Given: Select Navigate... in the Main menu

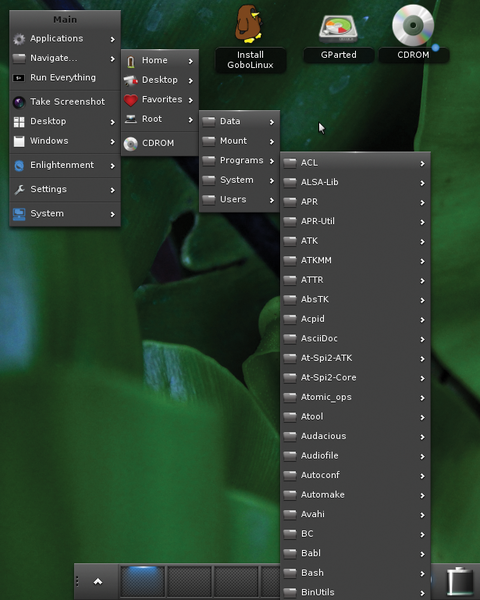Looking at the screenshot, I should [x=65, y=58].
